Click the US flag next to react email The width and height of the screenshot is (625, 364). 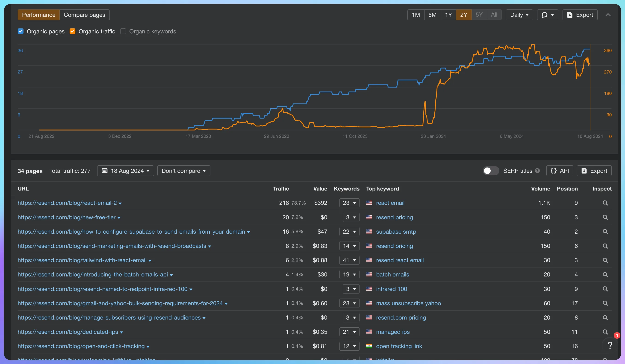pos(369,203)
